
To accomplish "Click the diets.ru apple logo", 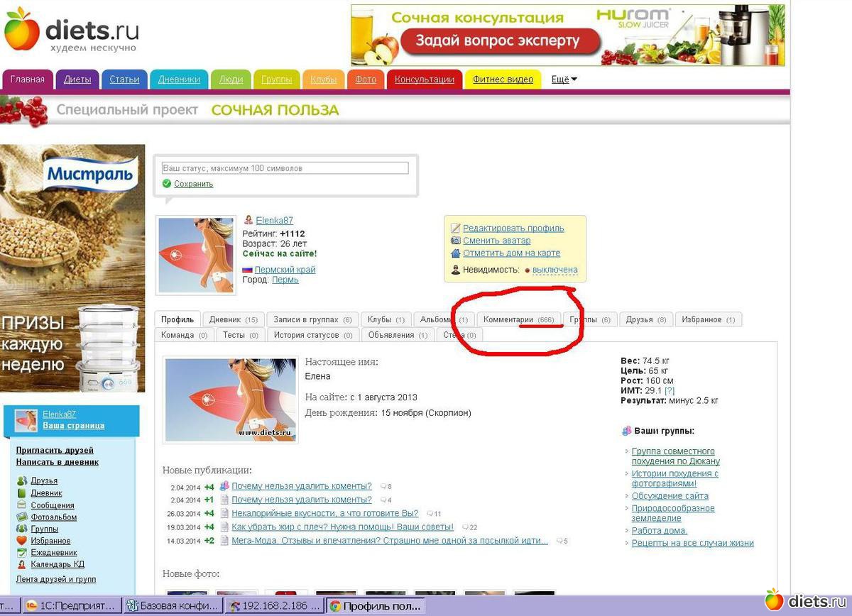I will pyautogui.click(x=22, y=28).
